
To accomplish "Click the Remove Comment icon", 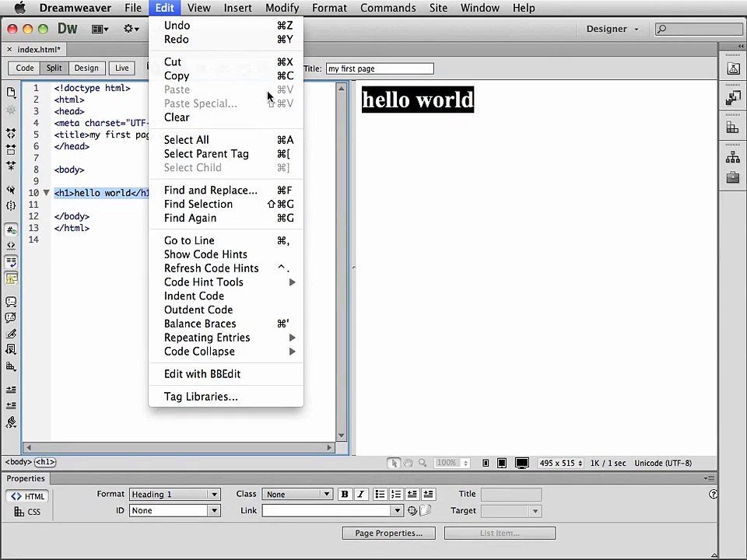I will 11,317.
